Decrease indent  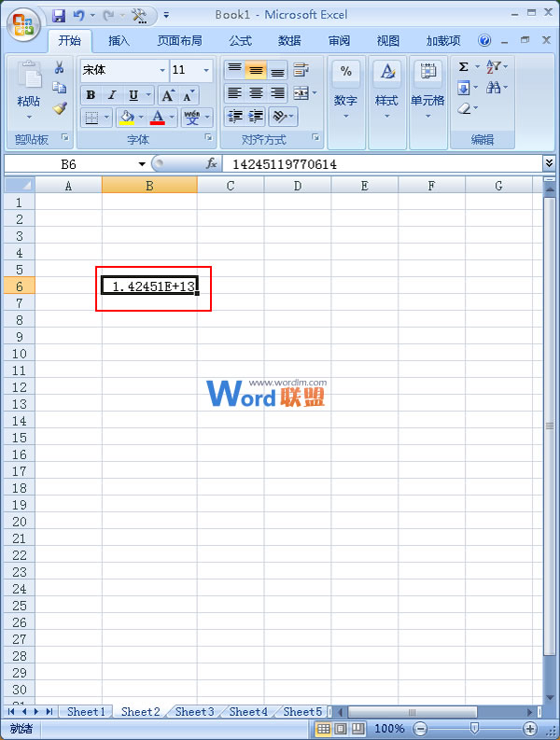[x=234, y=116]
